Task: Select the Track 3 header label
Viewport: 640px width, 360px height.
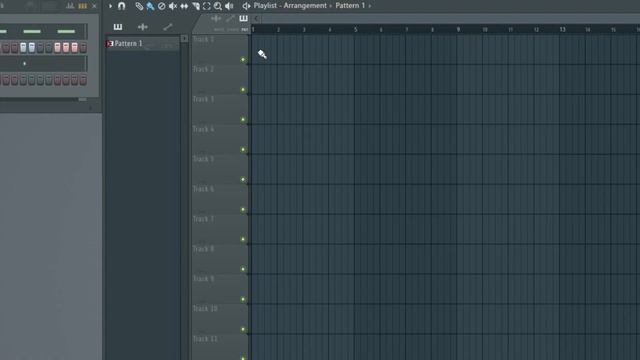Action: pos(203,99)
